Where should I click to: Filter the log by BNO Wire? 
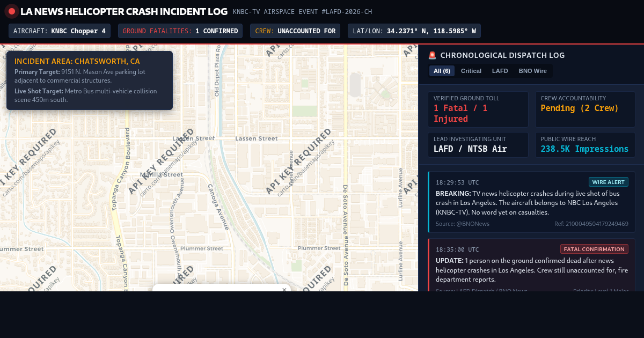(533, 71)
